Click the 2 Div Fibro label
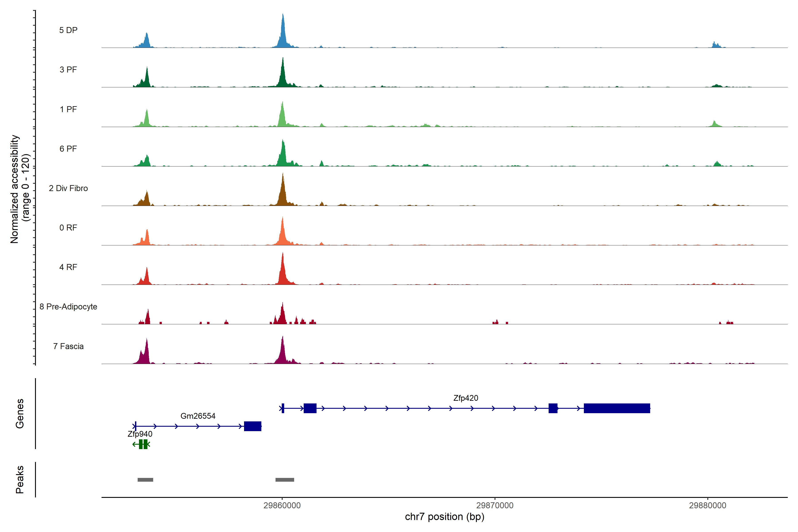The image size is (798, 532). point(68,188)
